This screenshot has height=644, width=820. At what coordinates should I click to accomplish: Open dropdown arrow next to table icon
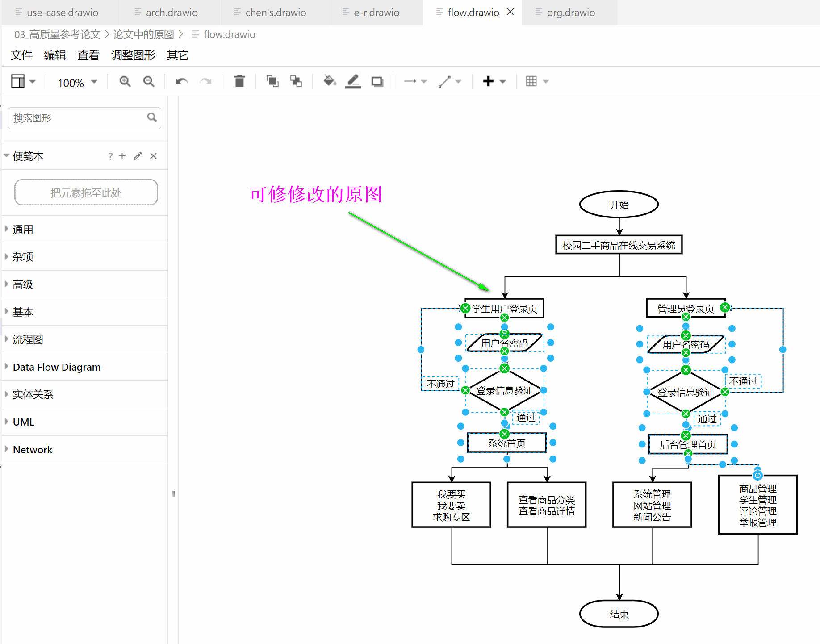tap(545, 82)
